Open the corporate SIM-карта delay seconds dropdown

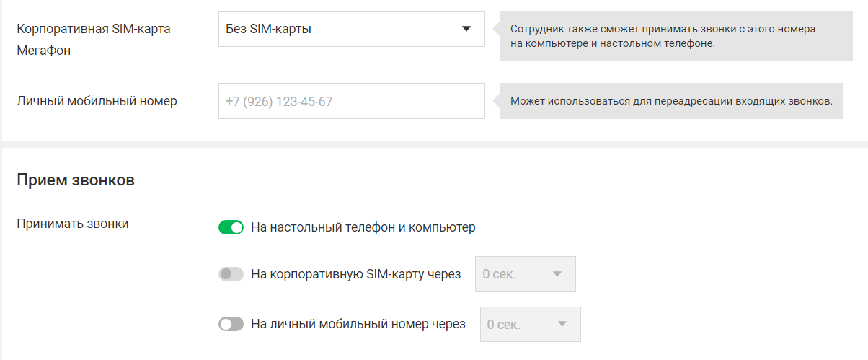pyautogui.click(x=525, y=274)
